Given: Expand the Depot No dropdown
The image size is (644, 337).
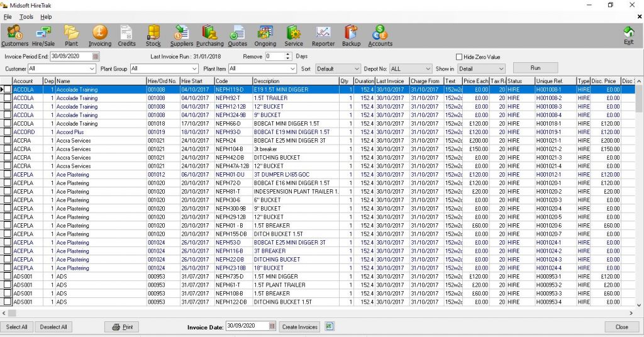Looking at the screenshot, I should [428, 69].
